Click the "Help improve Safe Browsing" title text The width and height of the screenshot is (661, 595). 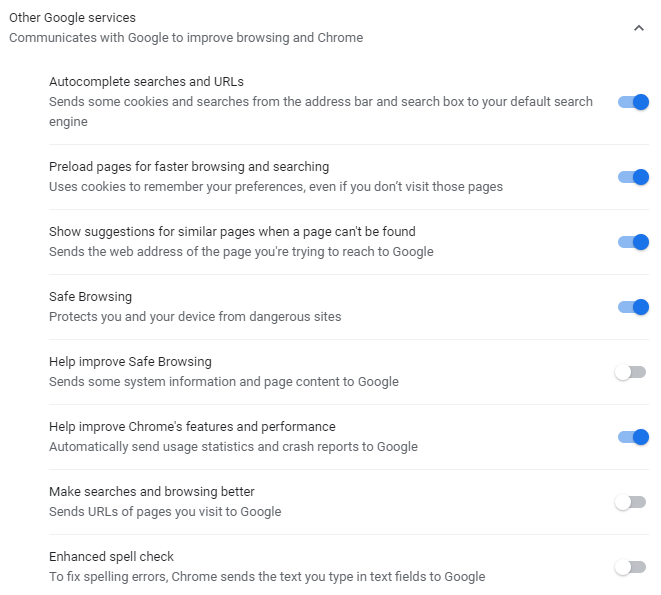click(x=130, y=362)
